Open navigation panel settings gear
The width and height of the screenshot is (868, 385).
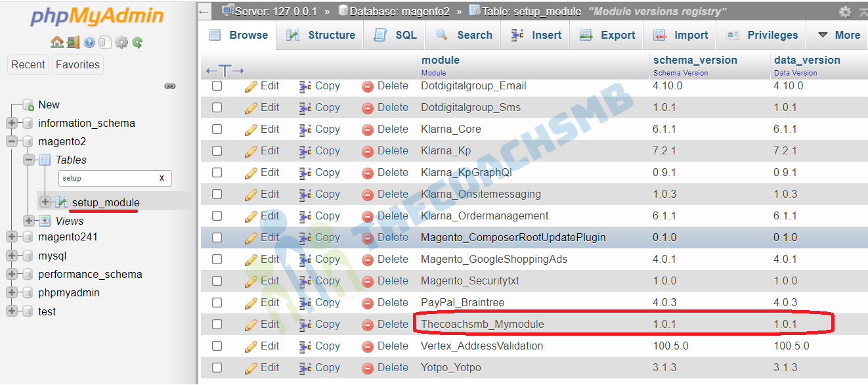(121, 43)
